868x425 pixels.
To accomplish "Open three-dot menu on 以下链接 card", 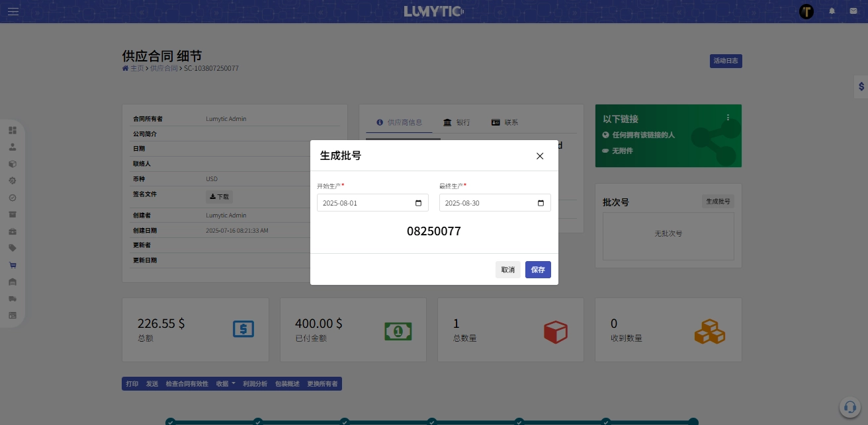I will click(728, 118).
